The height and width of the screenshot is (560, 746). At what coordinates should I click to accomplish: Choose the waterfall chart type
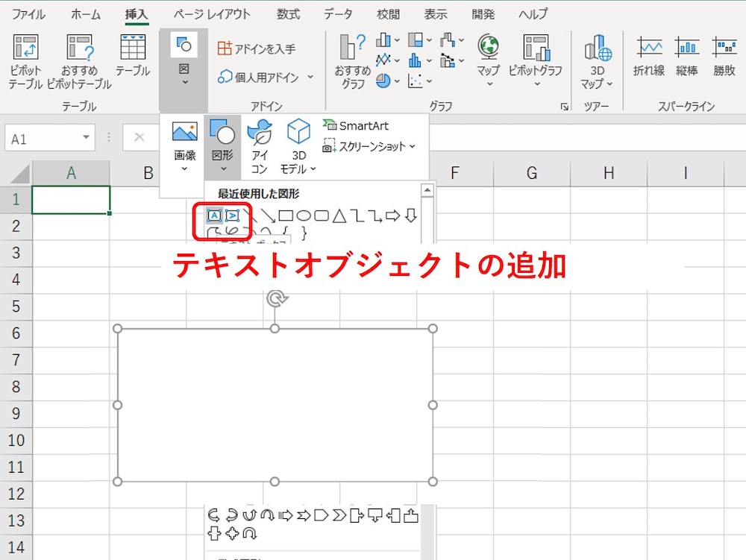[452, 40]
